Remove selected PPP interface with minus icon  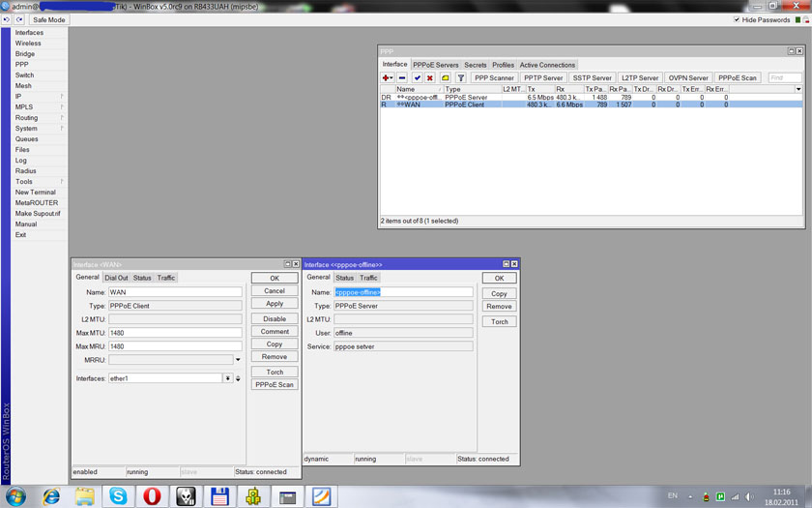(x=402, y=77)
